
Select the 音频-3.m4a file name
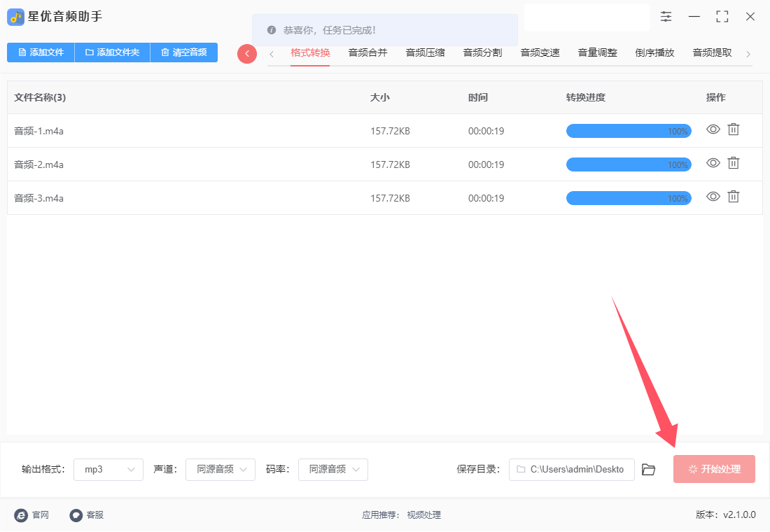[38, 199]
